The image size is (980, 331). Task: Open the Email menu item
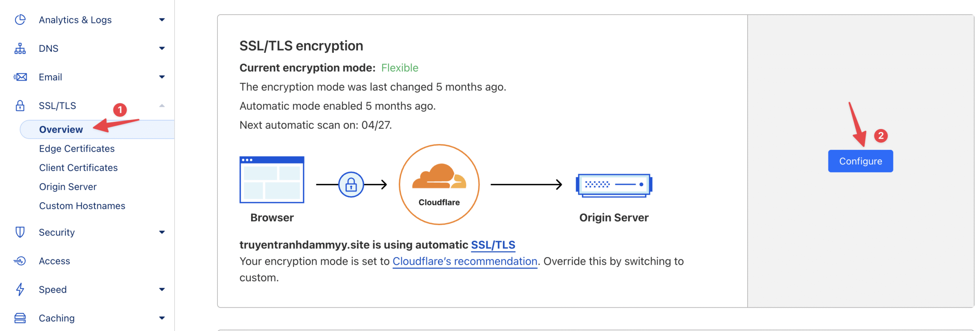[x=50, y=77]
